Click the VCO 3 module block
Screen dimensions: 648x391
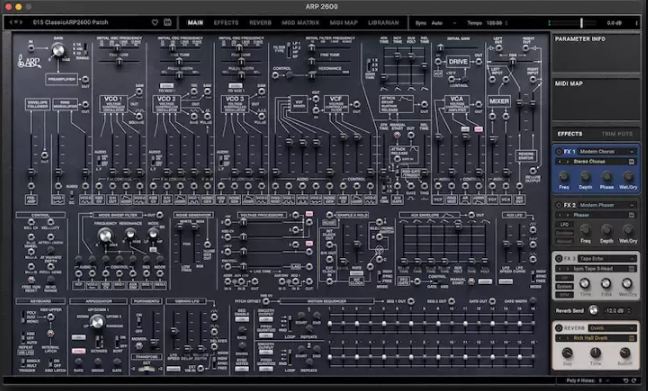[x=235, y=104]
